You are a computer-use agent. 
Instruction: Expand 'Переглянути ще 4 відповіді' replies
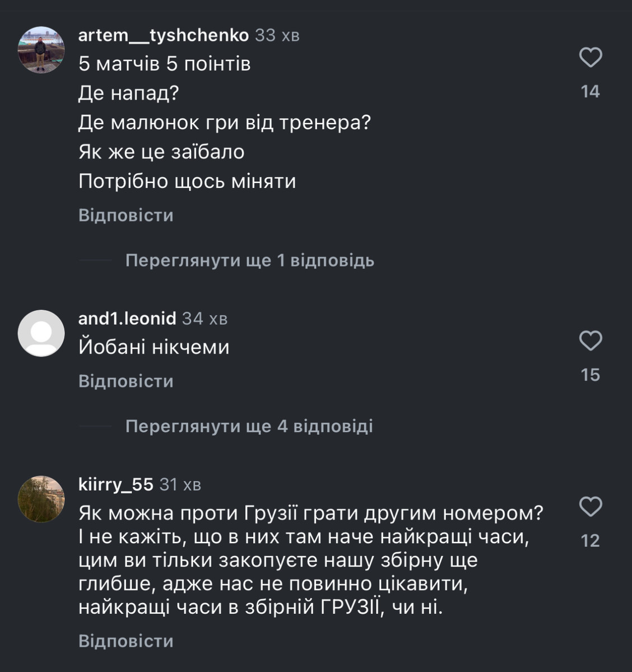(x=249, y=426)
